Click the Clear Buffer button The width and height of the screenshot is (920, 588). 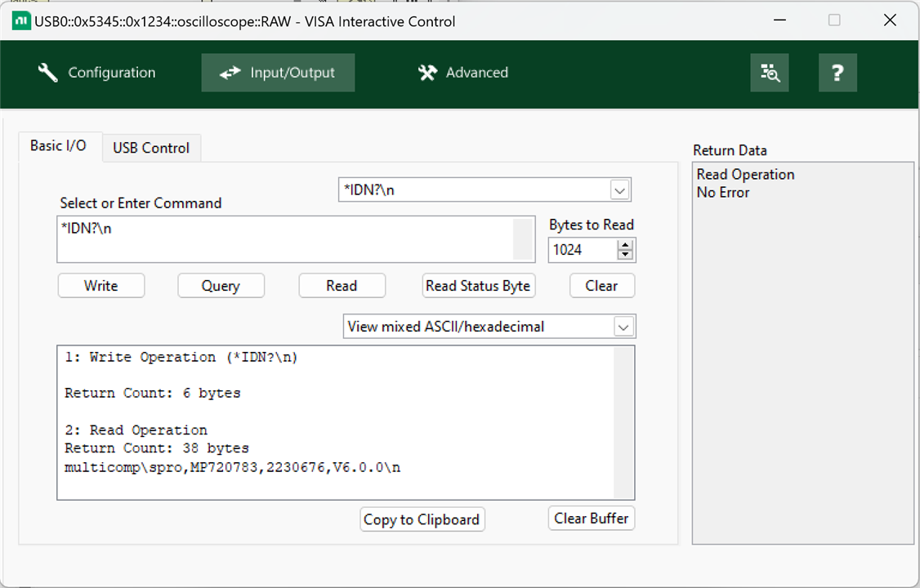click(x=592, y=519)
